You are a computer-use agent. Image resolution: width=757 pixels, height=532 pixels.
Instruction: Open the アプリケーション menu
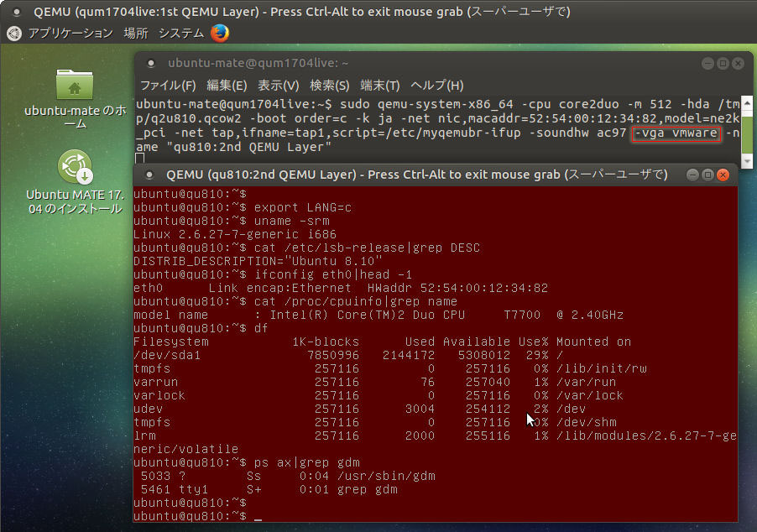(70, 34)
